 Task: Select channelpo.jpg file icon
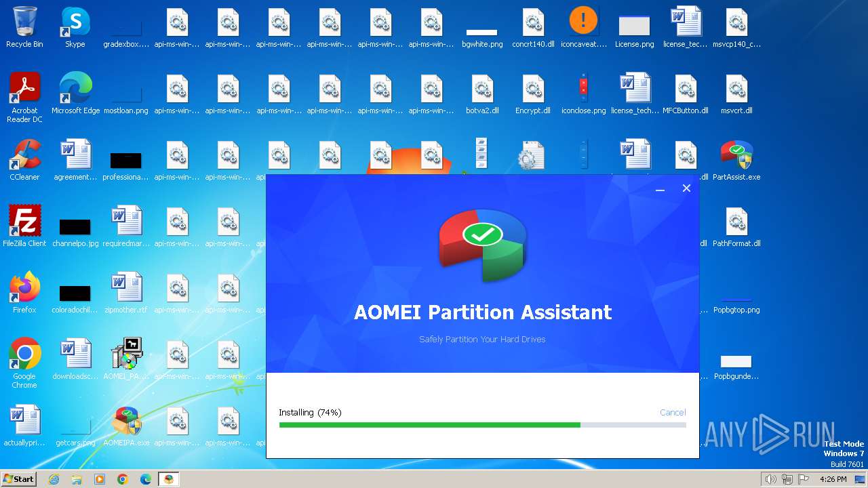(75, 232)
